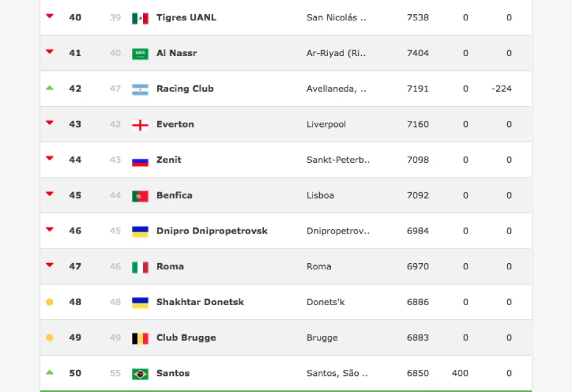Click the -224 points change for Racing Club

(502, 89)
